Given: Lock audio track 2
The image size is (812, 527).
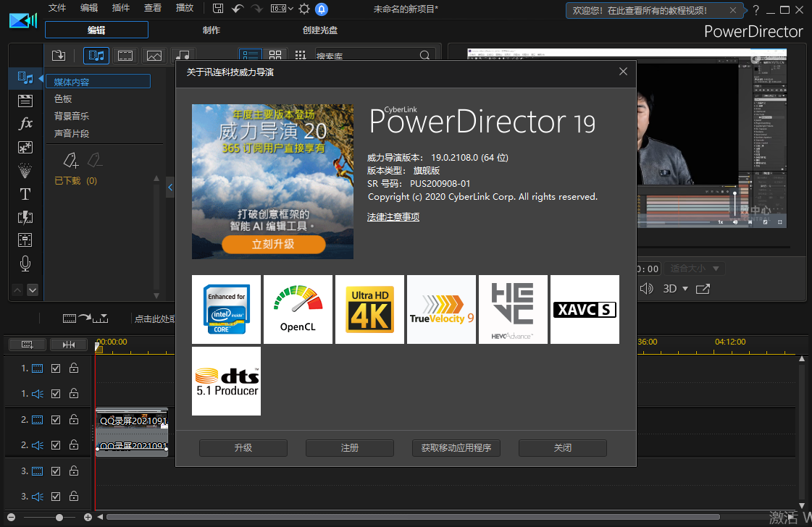Looking at the screenshot, I should pos(74,444).
